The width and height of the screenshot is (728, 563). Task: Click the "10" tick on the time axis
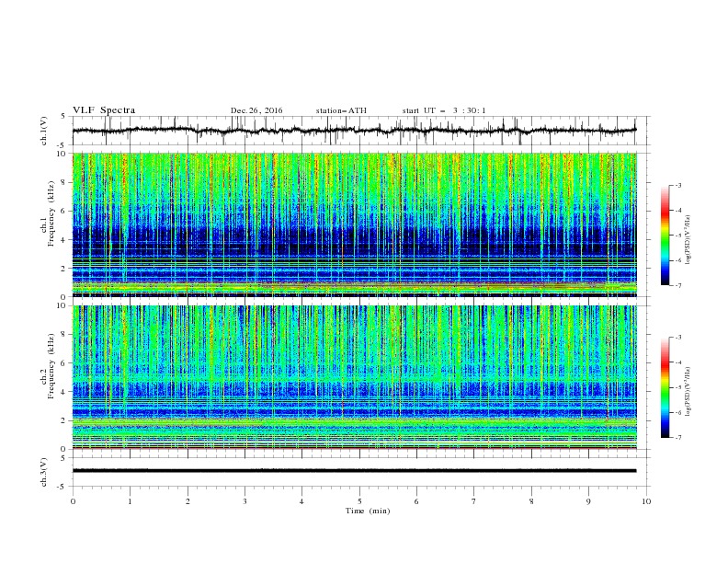646,501
